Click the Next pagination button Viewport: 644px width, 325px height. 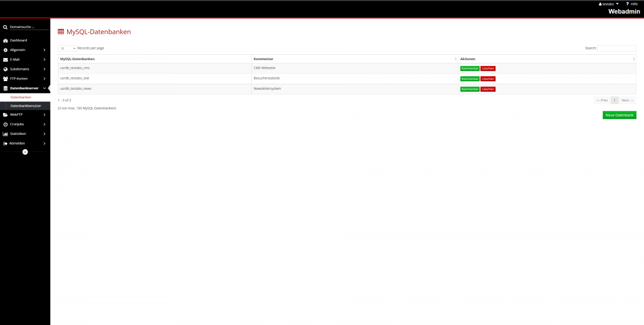click(628, 100)
